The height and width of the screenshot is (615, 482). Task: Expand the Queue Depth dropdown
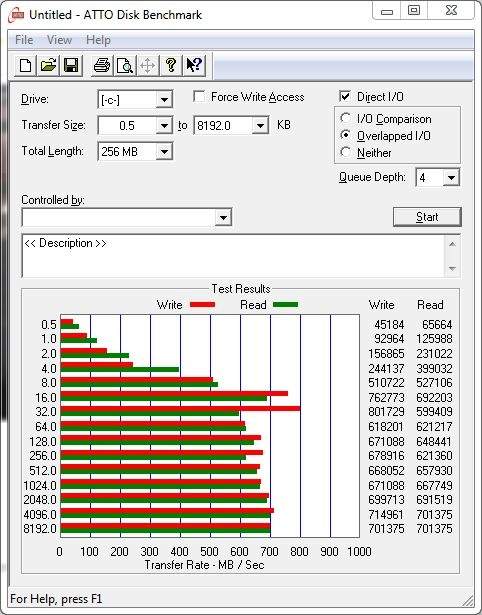click(x=451, y=178)
